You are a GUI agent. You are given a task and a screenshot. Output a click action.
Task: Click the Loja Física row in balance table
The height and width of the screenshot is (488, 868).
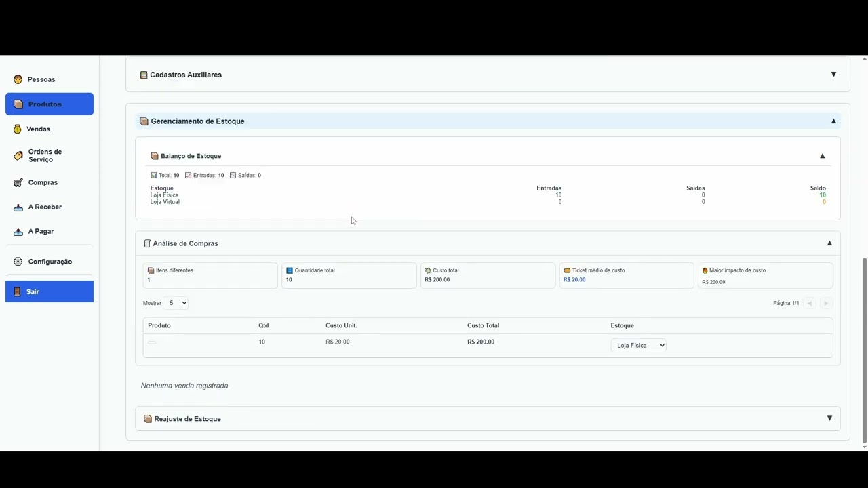488,195
